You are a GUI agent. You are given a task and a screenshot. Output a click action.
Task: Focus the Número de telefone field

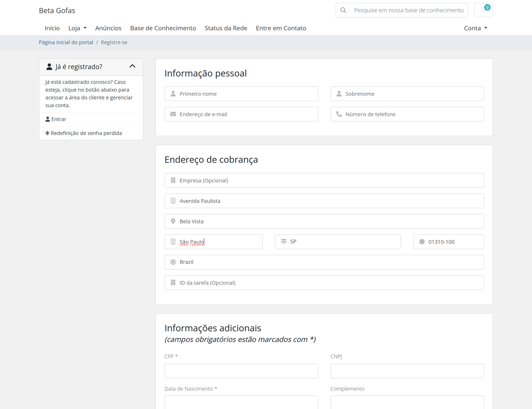tap(407, 114)
